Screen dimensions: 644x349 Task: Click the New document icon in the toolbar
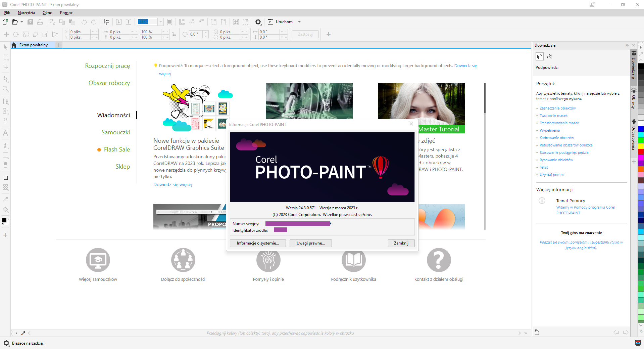click(x=5, y=22)
